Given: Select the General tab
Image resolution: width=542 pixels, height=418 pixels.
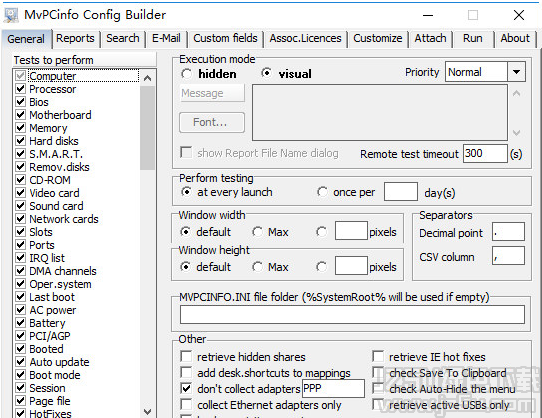Looking at the screenshot, I should click(26, 39).
